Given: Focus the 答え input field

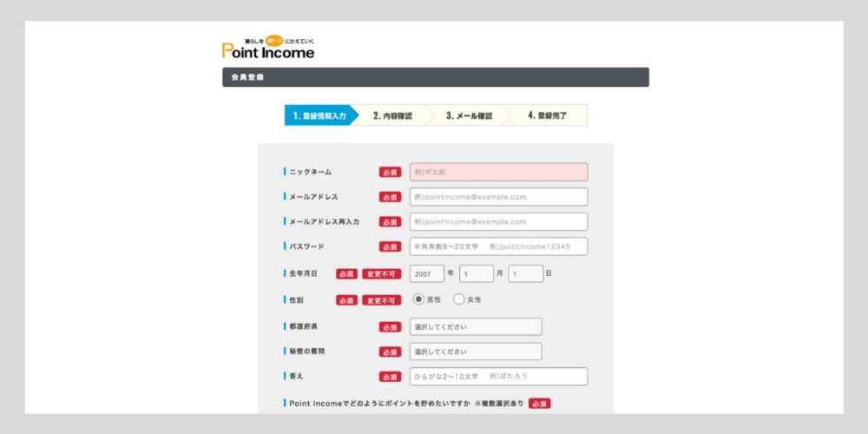Looking at the screenshot, I should pyautogui.click(x=499, y=377).
